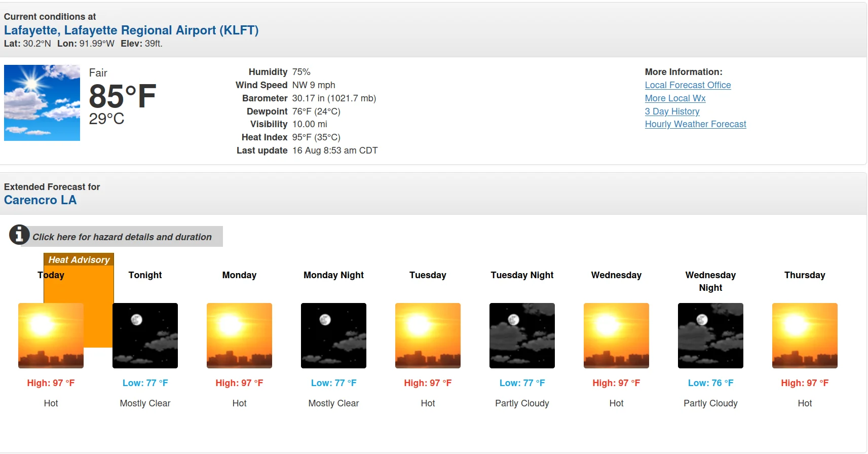Image resolution: width=868 pixels, height=454 pixels.
Task: Click the Heat Advisory label
Action: (79, 259)
